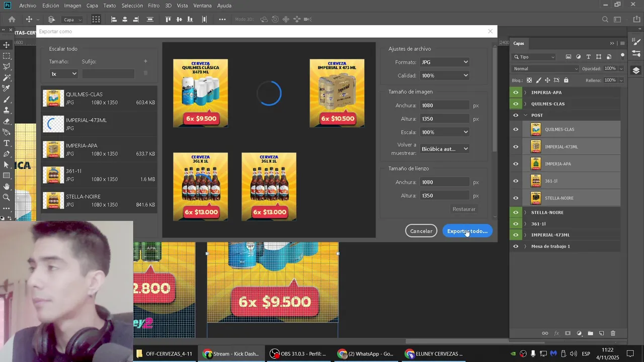
Task: Toggle visibility of IMPERIAL-473ML thumbnail layer
Action: click(516, 147)
